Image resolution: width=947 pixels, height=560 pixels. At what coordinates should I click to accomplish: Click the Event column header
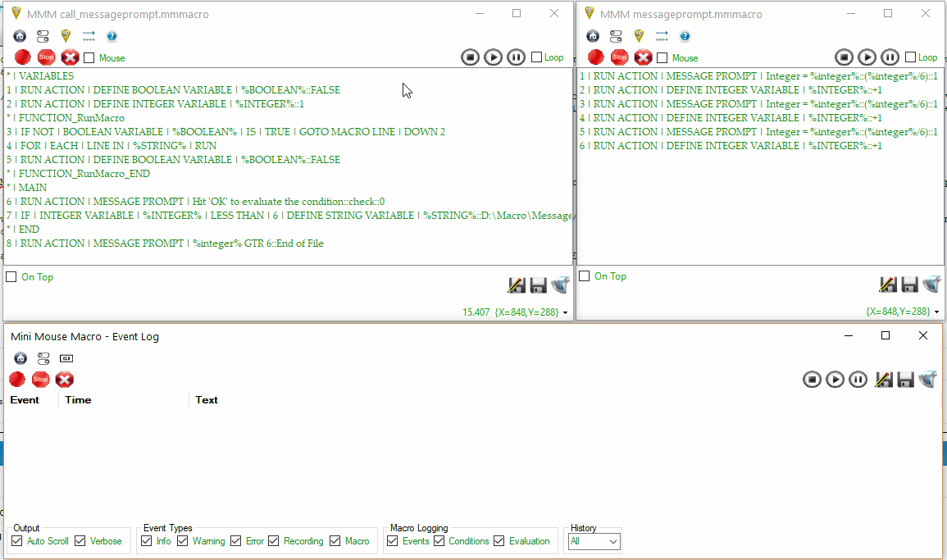click(x=25, y=400)
